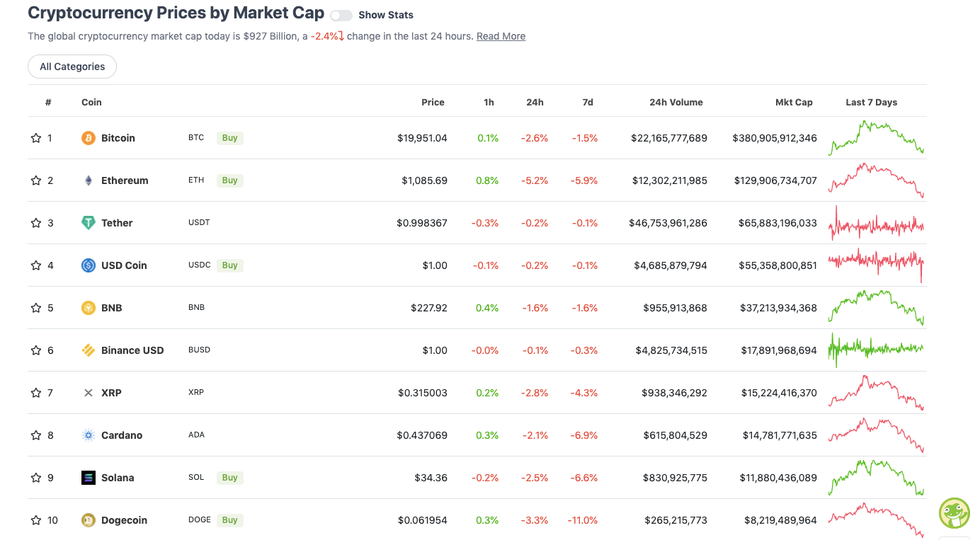Sort table by Price column header
The height and width of the screenshot is (540, 980).
click(433, 102)
